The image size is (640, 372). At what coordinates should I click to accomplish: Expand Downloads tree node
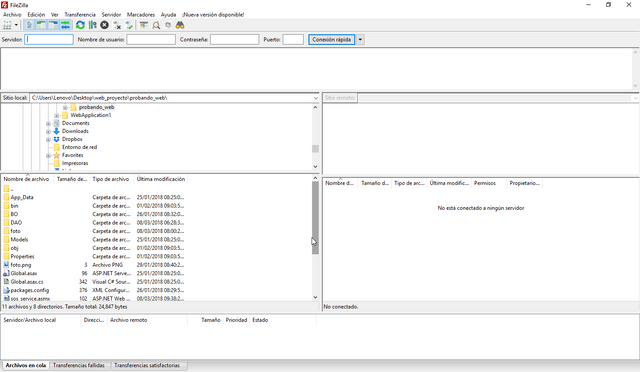pyautogui.click(x=48, y=131)
